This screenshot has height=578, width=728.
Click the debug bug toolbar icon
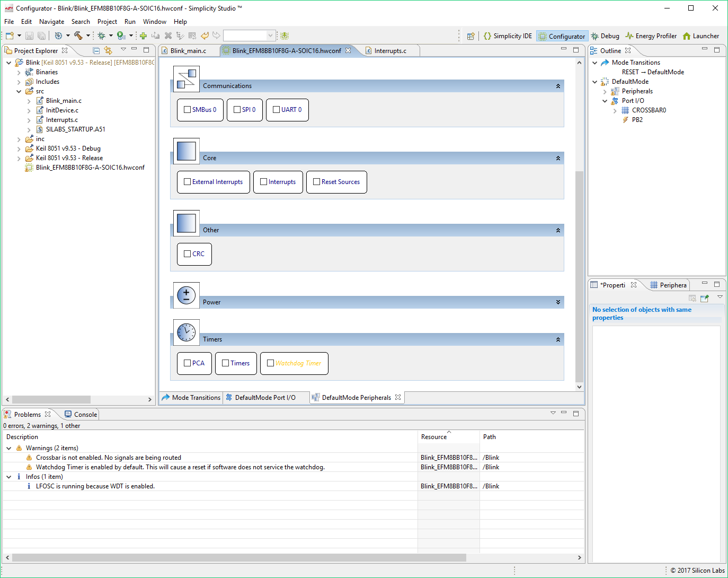coord(101,36)
